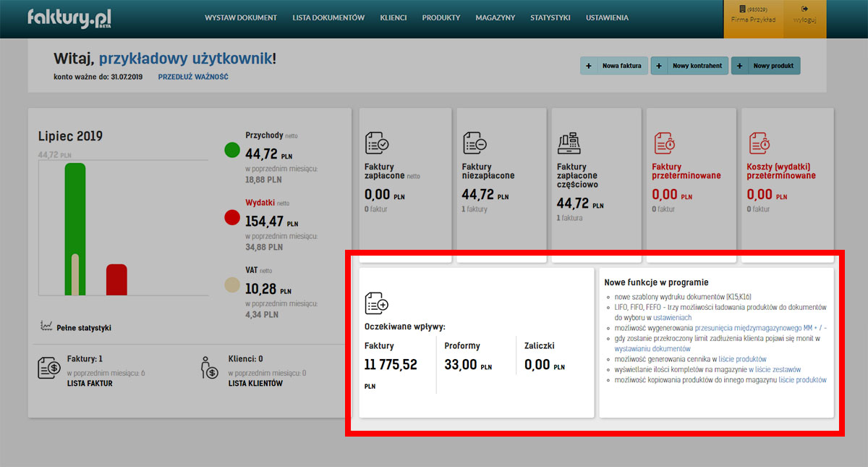
Task: Click the cash register icon for partially paid invoices
Action: (x=570, y=143)
